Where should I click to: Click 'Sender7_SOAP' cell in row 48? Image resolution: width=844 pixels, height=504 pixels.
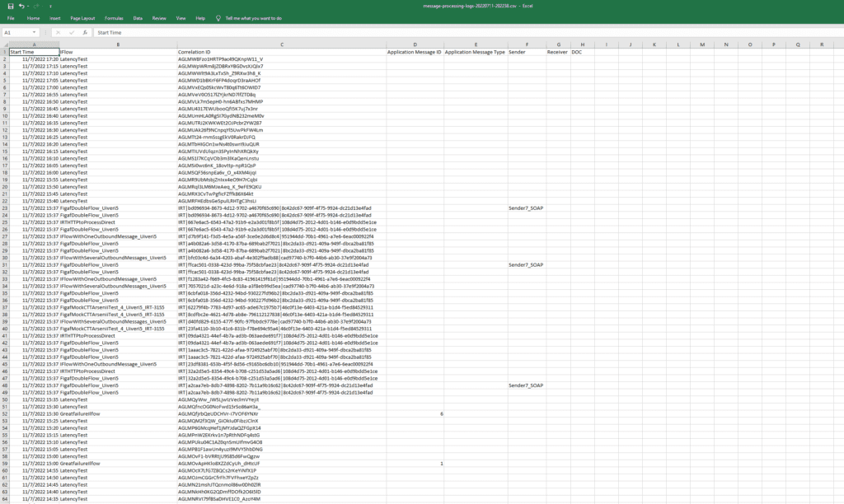click(x=527, y=385)
